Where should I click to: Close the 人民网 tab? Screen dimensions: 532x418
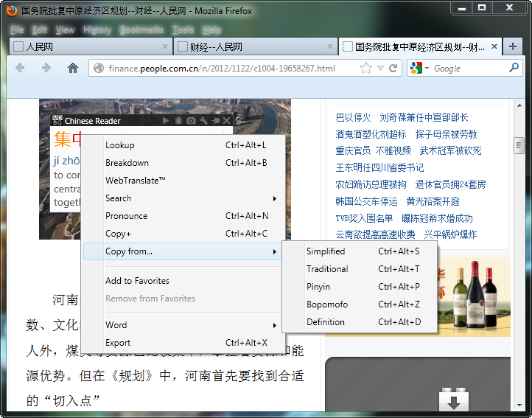[x=165, y=46]
